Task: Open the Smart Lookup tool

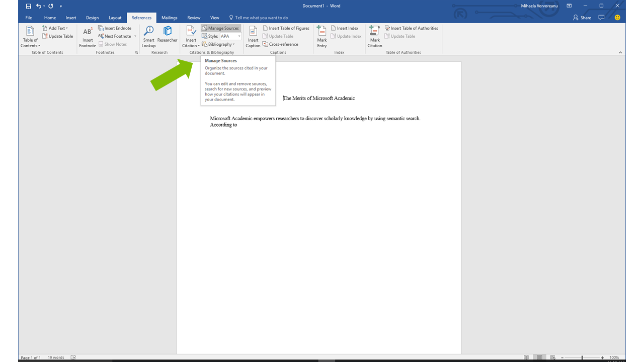Action: [x=148, y=36]
